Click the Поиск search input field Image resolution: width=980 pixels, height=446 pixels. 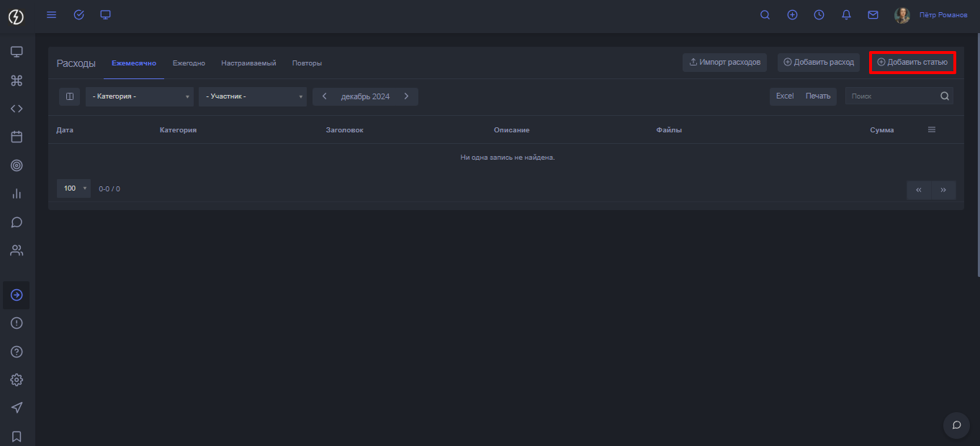893,96
